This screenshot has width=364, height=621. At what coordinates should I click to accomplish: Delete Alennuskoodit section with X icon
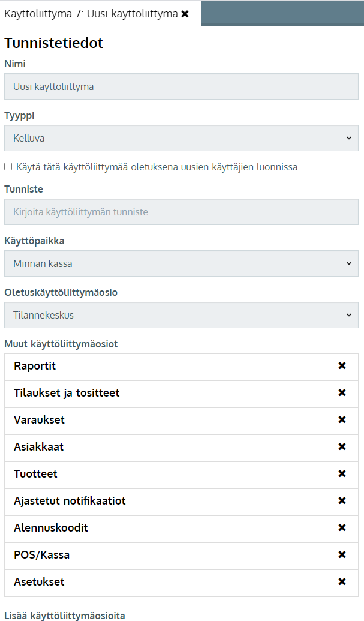point(342,528)
